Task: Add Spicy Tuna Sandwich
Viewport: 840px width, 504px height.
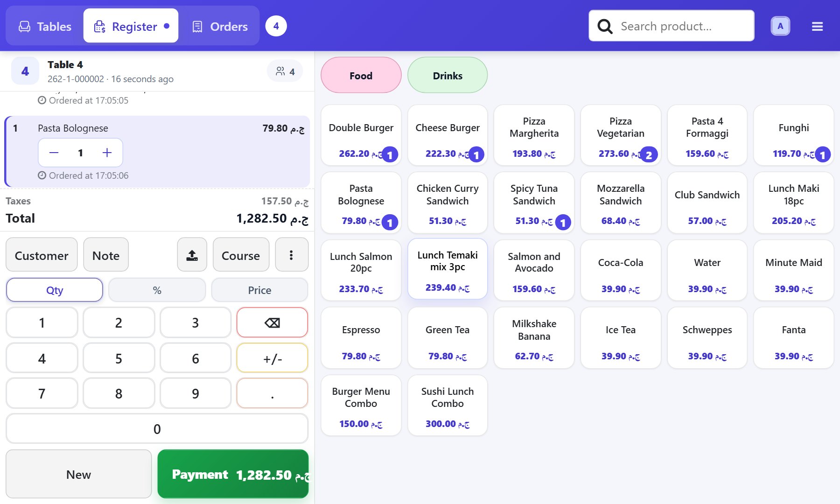Action: (x=534, y=203)
